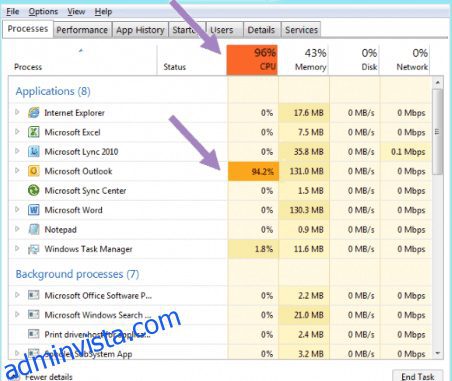Viewport: 452px width, 381px height.
Task: Switch to the Performance tab
Action: [82, 30]
